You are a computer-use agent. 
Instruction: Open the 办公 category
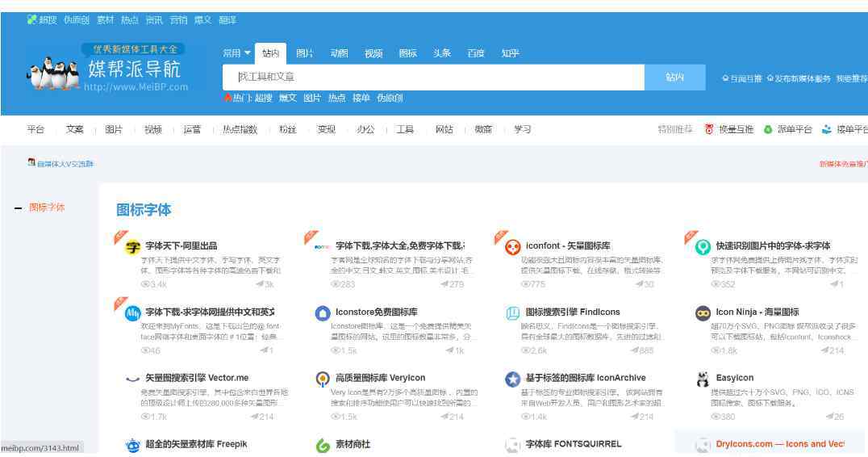pos(365,130)
